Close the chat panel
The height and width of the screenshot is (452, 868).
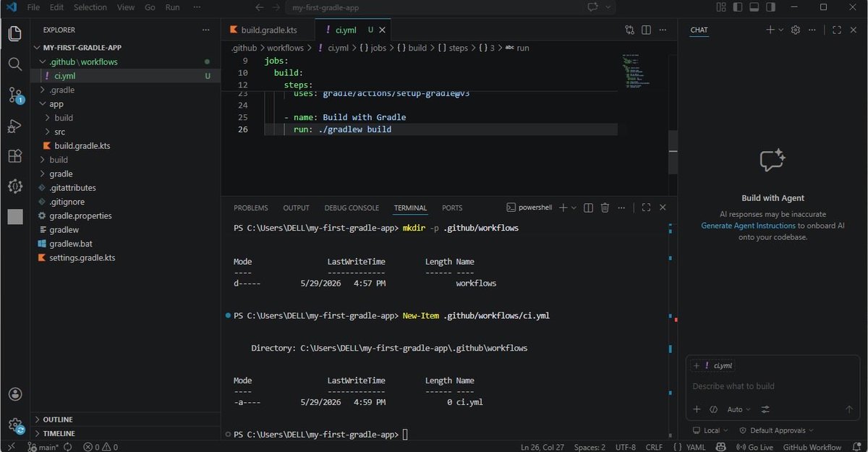[854, 30]
